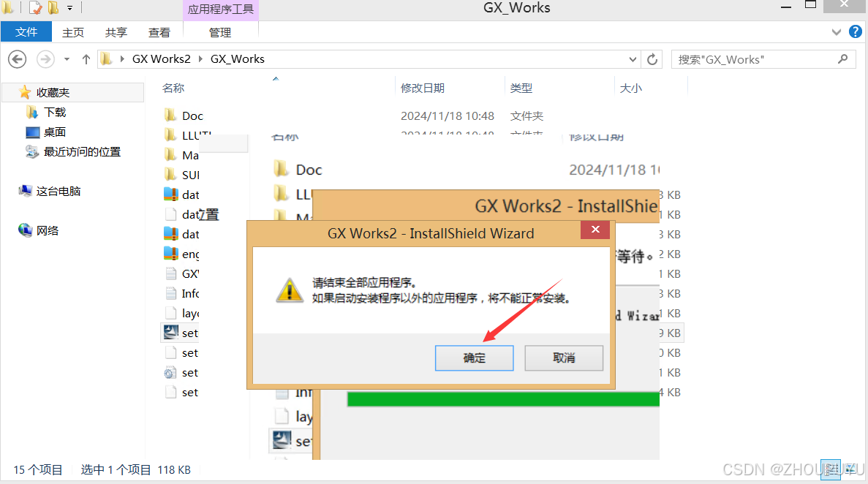Sort by the 名称 column header
Viewport: 868px width, 484px height.
173,88
